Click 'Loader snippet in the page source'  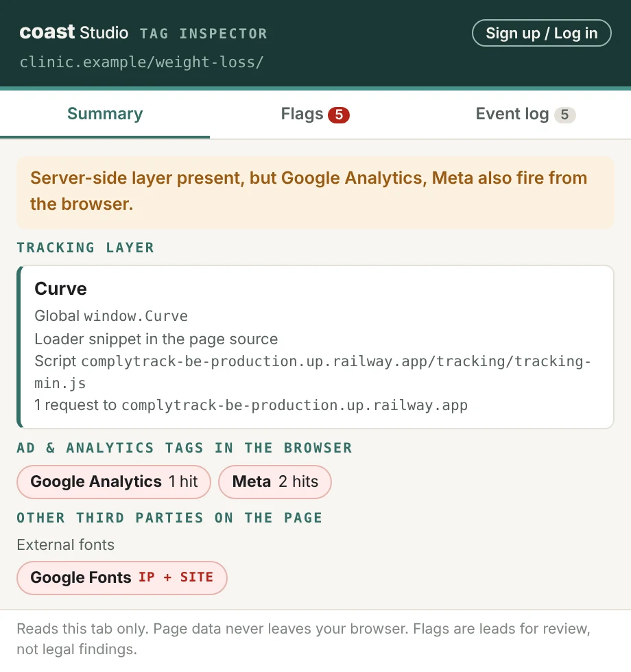coord(156,339)
